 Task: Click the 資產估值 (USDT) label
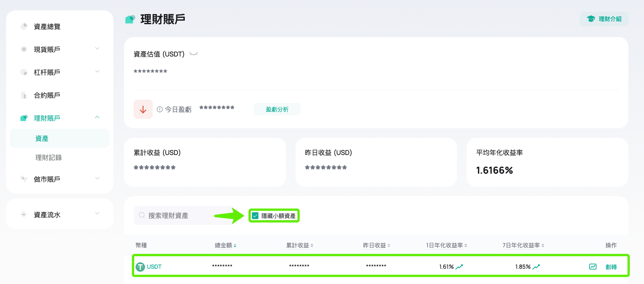pyautogui.click(x=159, y=54)
